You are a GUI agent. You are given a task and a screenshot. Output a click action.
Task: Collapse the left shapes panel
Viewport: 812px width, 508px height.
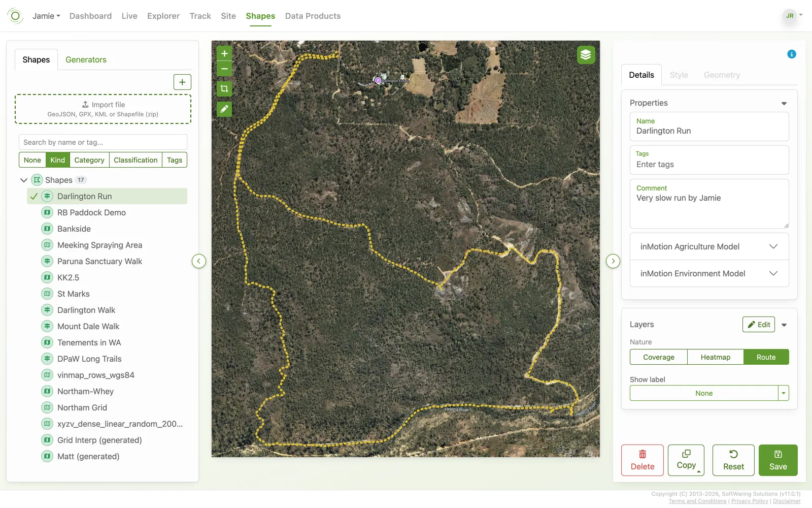(x=199, y=261)
